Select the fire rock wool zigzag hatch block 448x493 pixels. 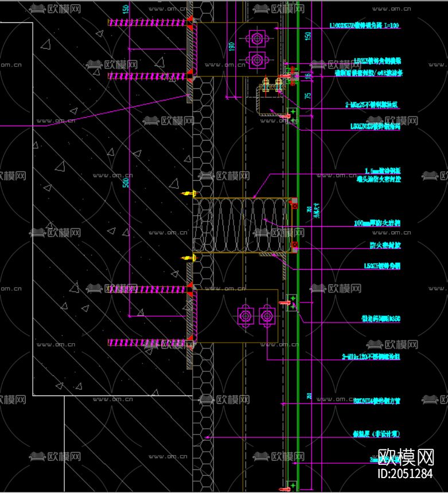pyautogui.click(x=241, y=225)
